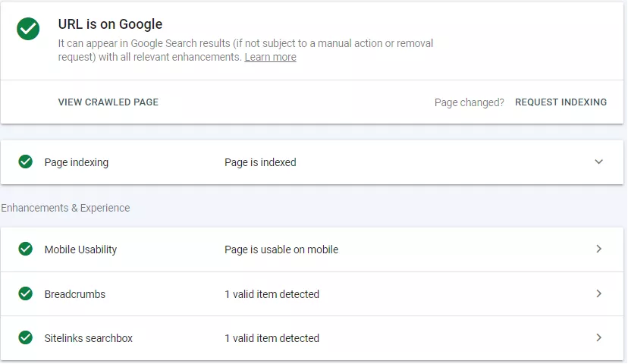Click the large green checkmark beside URL is on Google
The image size is (628, 364).
pos(28,29)
